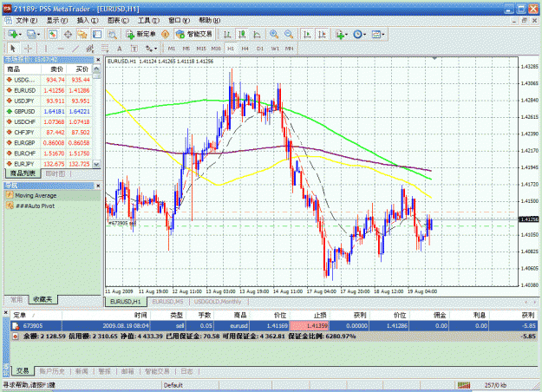This screenshot has width=542, height=392.
Task: Switch to the 即时图 tick chart tab
Action: (x=56, y=173)
